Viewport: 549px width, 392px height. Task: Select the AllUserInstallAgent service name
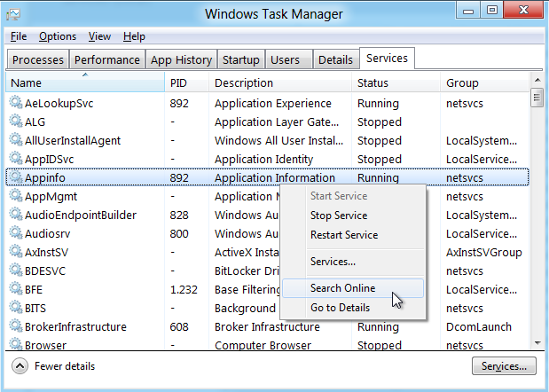pos(73,140)
